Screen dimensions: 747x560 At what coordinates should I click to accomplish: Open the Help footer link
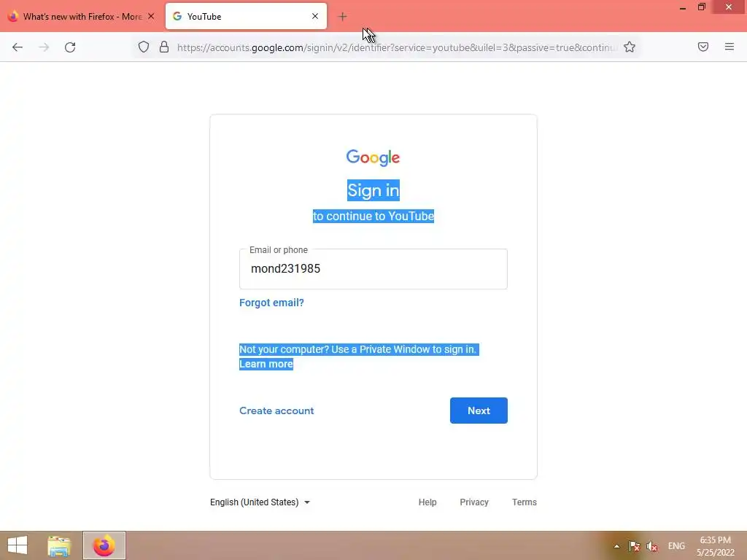pyautogui.click(x=427, y=502)
